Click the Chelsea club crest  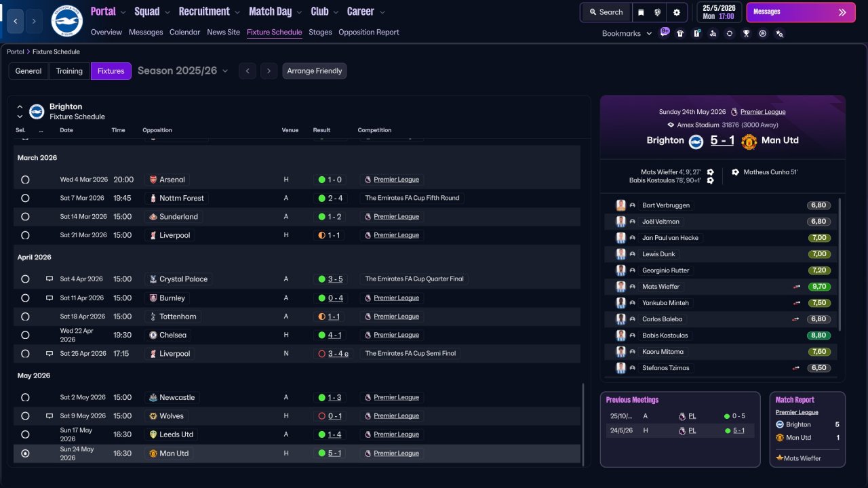(153, 335)
